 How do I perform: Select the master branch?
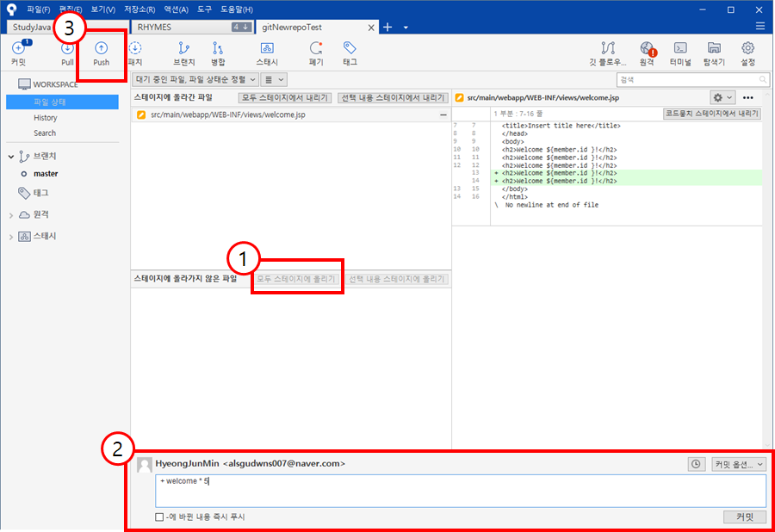click(x=46, y=174)
